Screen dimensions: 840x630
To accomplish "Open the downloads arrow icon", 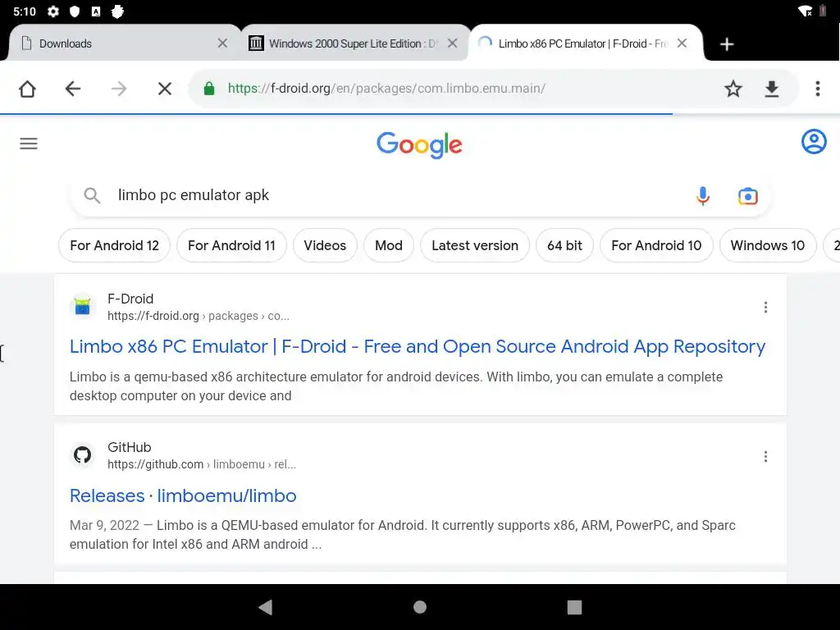I will click(x=771, y=89).
